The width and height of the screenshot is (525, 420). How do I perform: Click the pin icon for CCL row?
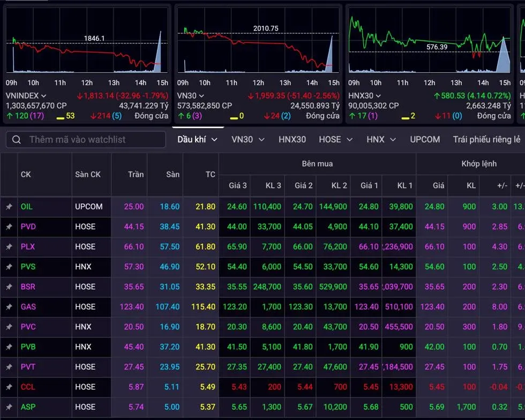point(9,387)
